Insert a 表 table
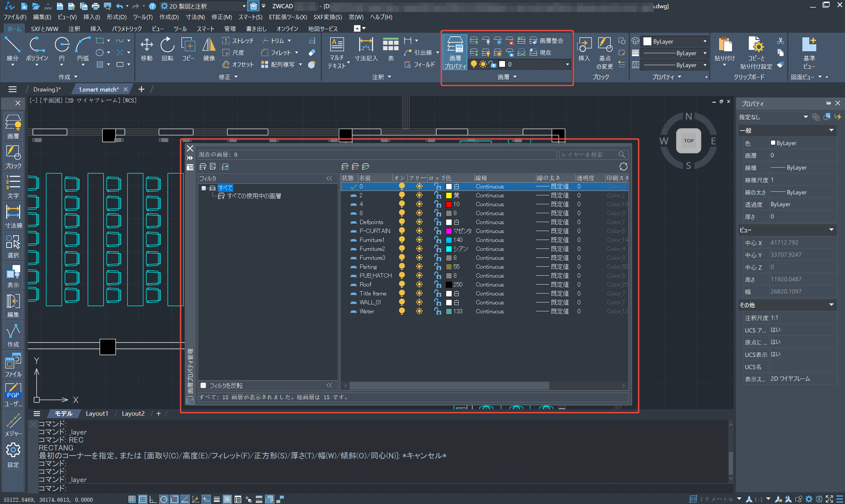 [391, 49]
